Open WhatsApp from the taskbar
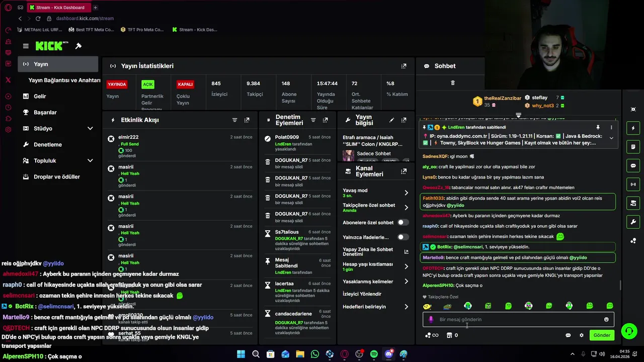This screenshot has height=362, width=644. pos(315,354)
